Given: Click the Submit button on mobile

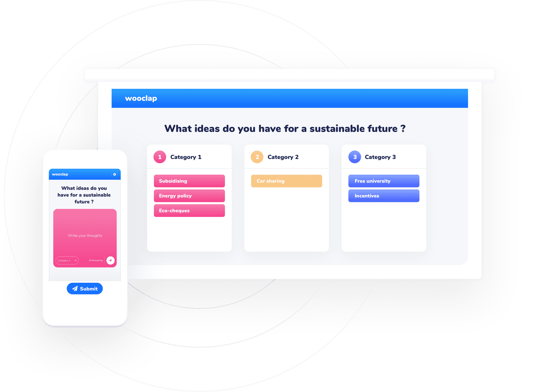Looking at the screenshot, I should (85, 289).
